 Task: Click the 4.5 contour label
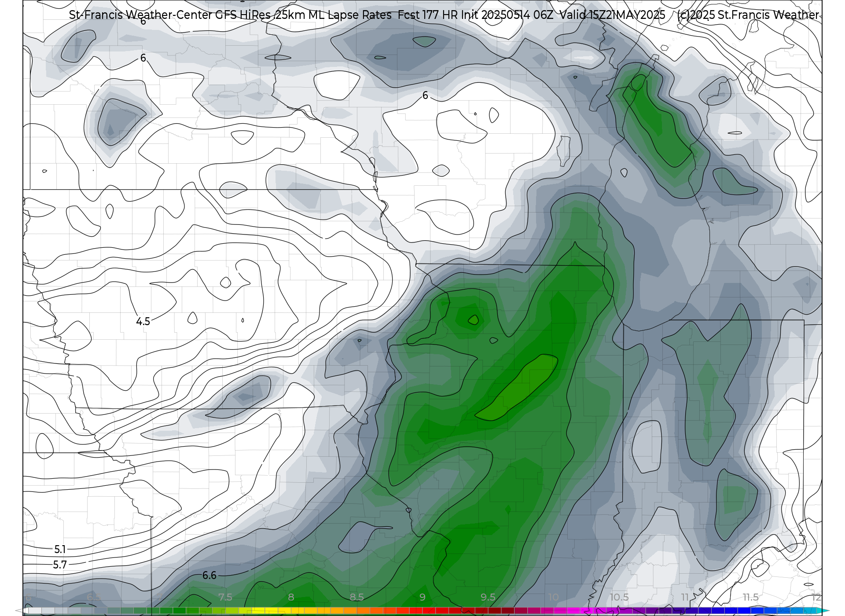(143, 322)
